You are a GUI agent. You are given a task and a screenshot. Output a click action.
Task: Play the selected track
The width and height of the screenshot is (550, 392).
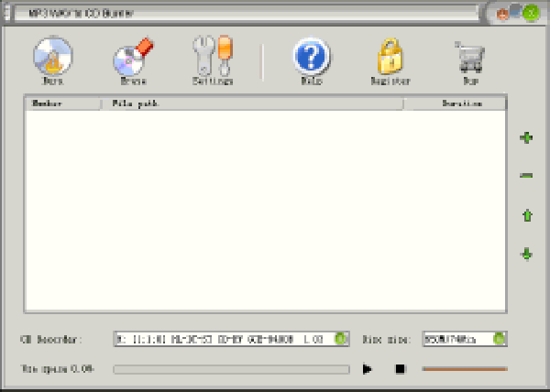tap(367, 369)
